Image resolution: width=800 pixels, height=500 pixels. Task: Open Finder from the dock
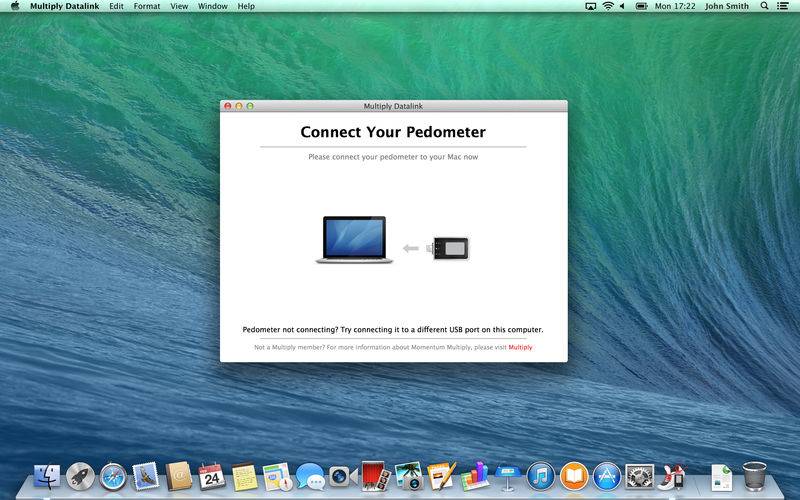pos(47,477)
